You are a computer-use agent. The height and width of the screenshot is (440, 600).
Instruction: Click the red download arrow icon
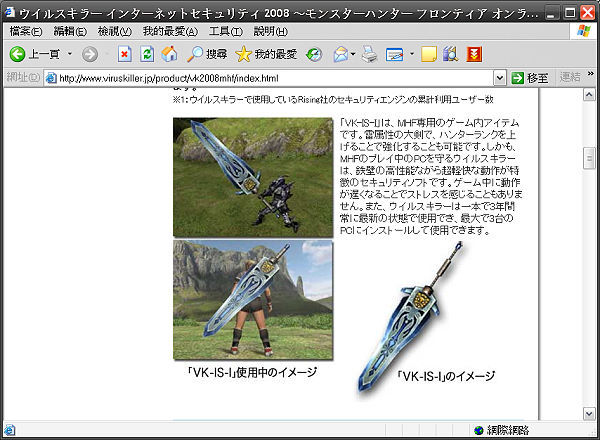point(474,54)
